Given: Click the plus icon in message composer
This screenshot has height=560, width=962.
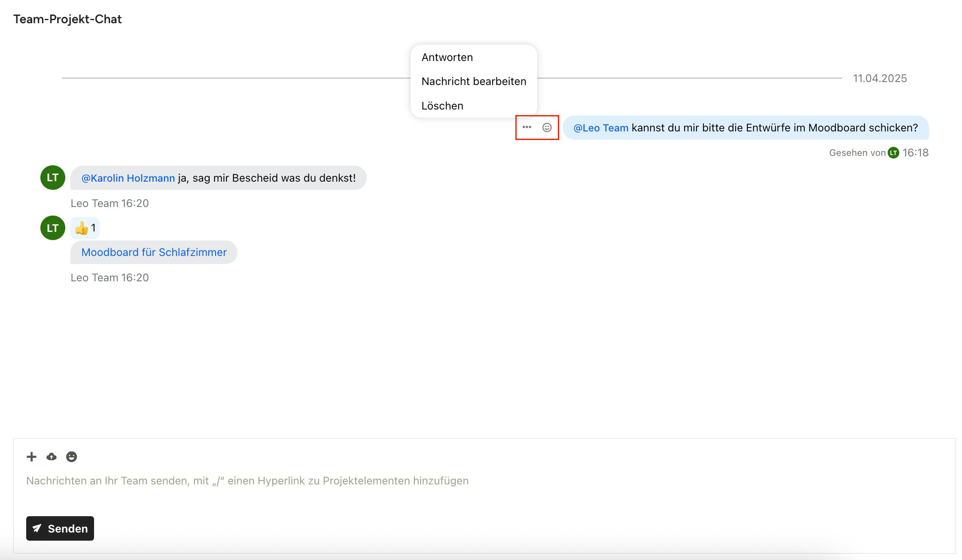Looking at the screenshot, I should (31, 457).
